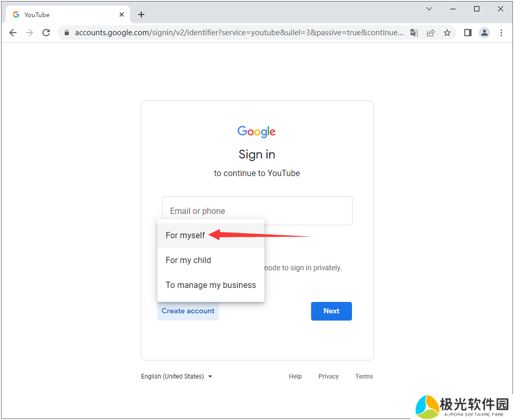Open the Chrome profile avatar

484,33
